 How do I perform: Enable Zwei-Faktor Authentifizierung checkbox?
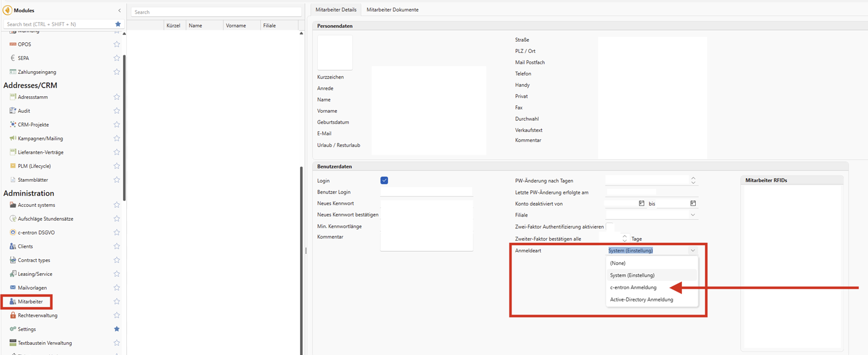pos(610,227)
